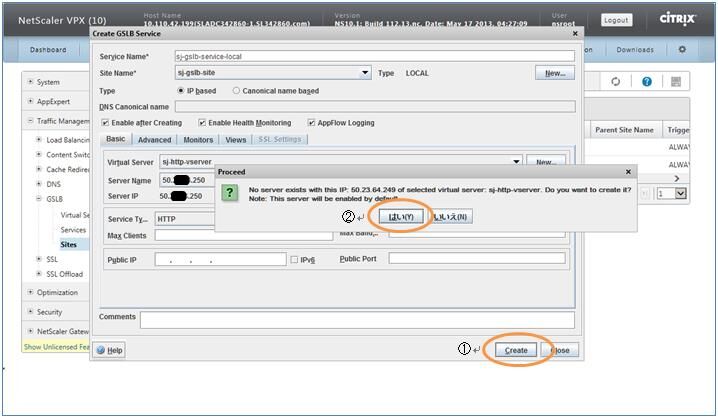Click the Public IP input field
Viewport: 718px width, 419px height.
[221, 260]
